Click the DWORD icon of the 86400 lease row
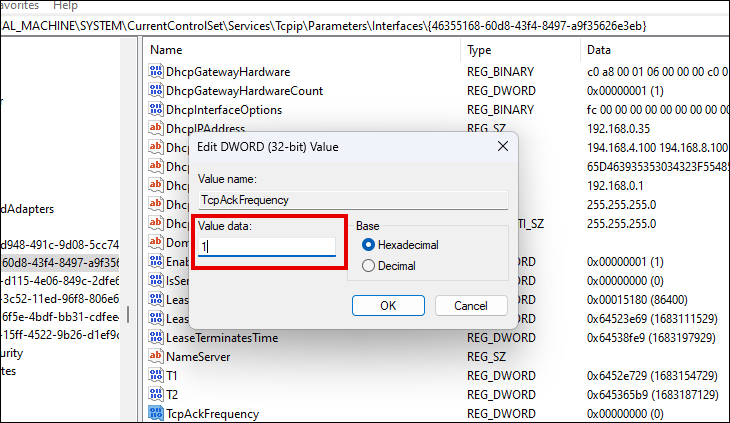The width and height of the screenshot is (730, 423). click(x=155, y=299)
